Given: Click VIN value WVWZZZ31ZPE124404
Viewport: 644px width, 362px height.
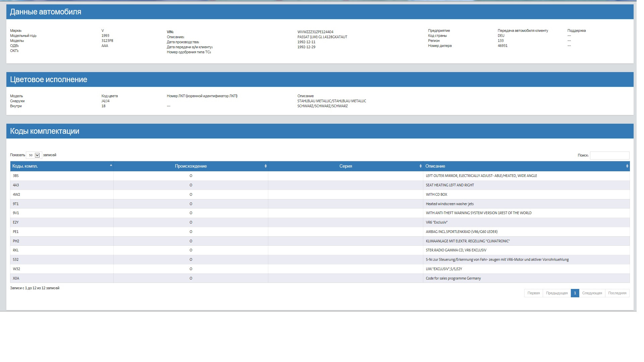Looking at the screenshot, I should point(315,32).
